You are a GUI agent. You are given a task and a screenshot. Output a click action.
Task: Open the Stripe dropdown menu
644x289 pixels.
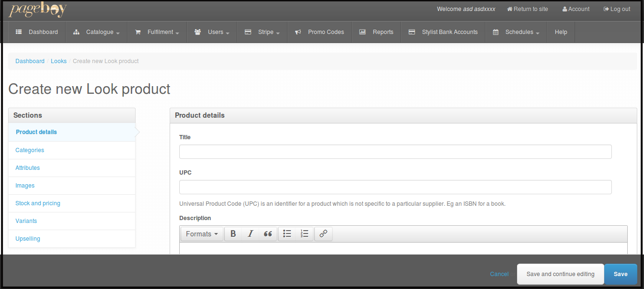262,32
